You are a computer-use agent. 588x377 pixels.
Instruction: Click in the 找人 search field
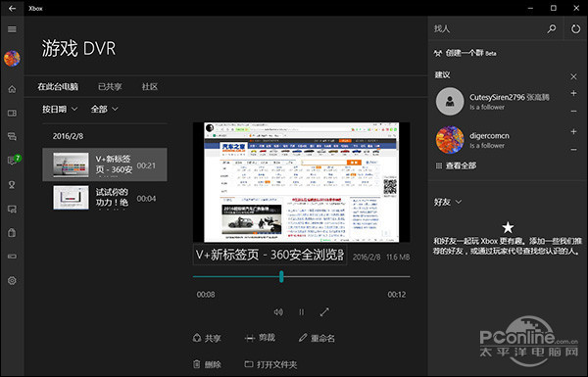(x=487, y=28)
